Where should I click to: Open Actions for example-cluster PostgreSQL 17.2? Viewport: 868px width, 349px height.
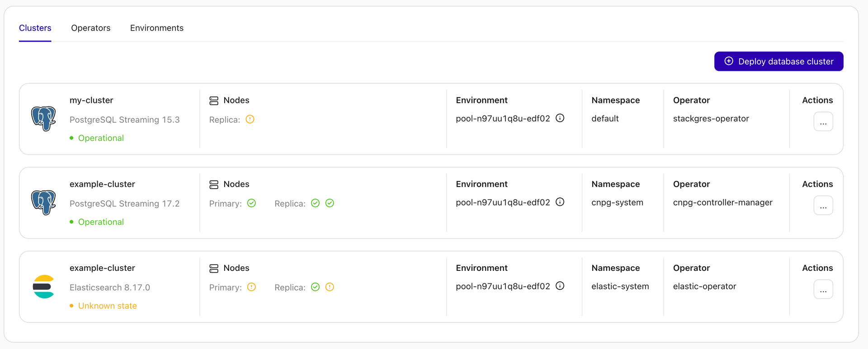(823, 205)
